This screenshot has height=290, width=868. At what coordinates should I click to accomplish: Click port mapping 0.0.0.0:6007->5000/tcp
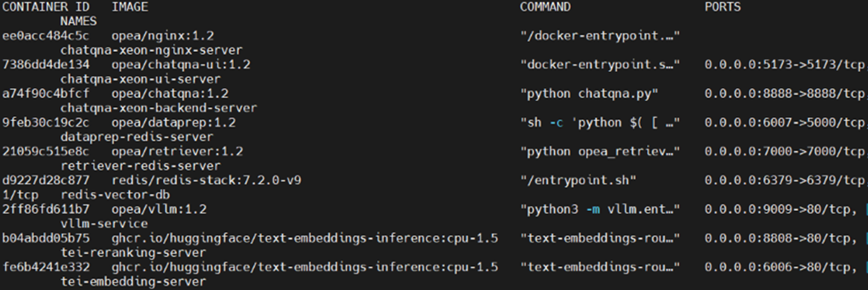[785, 123]
